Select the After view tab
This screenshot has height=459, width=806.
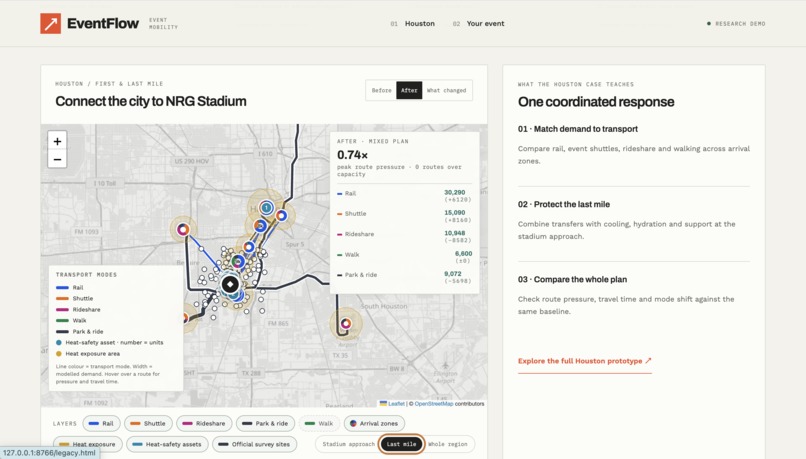point(409,90)
